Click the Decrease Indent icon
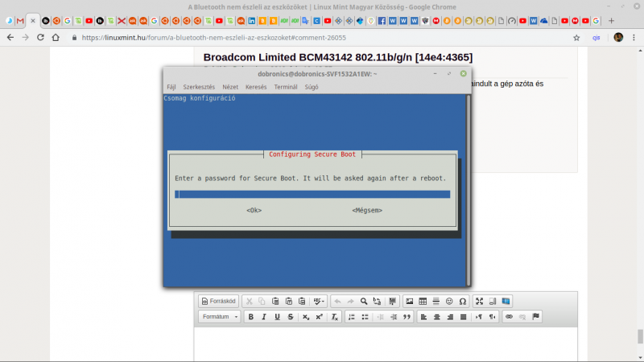 click(x=380, y=317)
